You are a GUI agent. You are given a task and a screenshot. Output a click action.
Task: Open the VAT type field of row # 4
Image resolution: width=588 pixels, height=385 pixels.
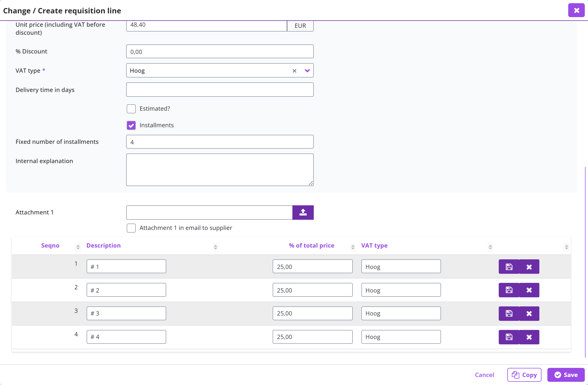click(x=401, y=337)
